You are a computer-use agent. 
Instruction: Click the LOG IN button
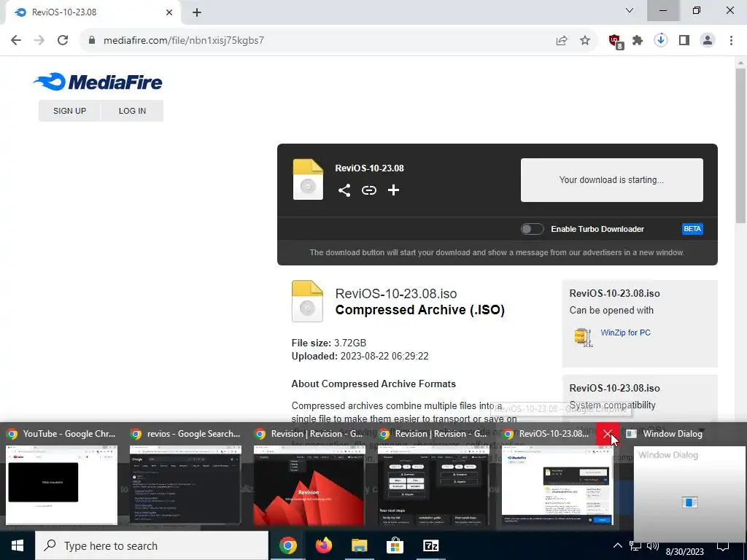pos(133,111)
